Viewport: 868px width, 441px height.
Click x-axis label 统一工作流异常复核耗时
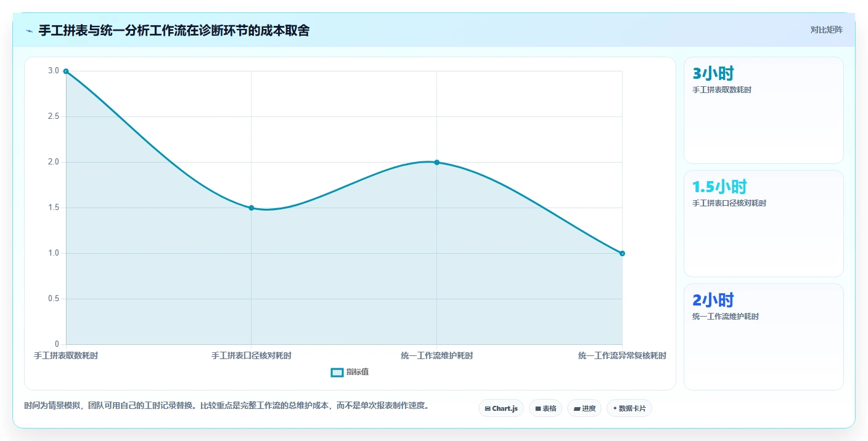pyautogui.click(x=622, y=355)
